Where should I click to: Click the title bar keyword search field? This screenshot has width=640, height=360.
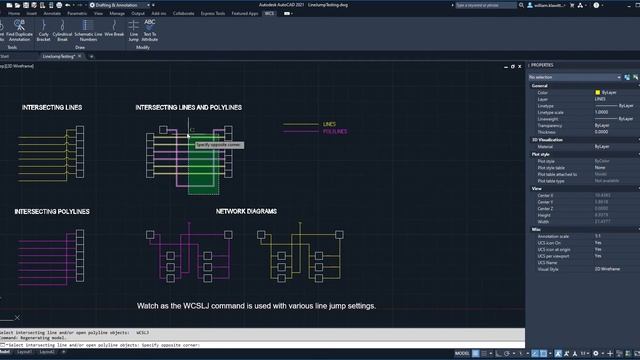tap(486, 5)
